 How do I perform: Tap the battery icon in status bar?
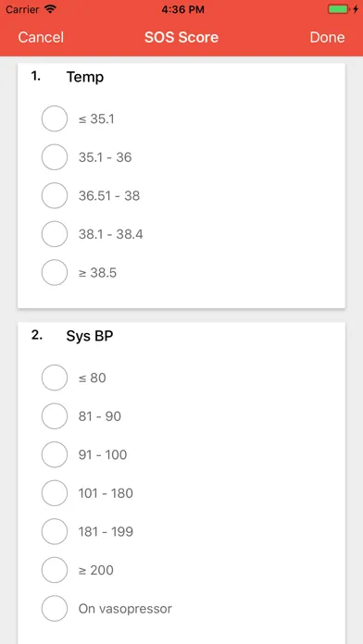tap(338, 9)
